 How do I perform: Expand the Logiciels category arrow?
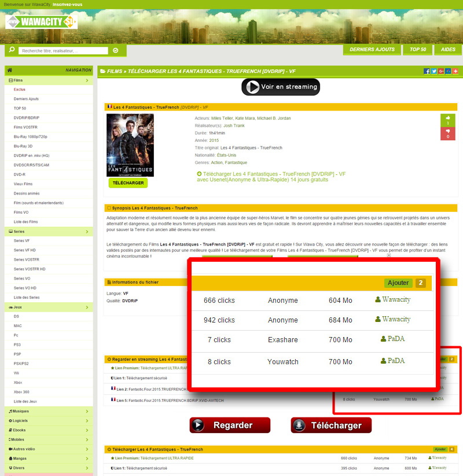tap(87, 421)
